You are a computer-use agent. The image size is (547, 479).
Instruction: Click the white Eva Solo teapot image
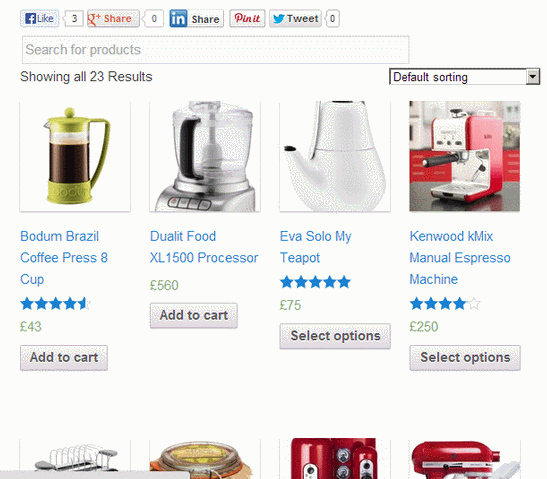pyautogui.click(x=335, y=156)
